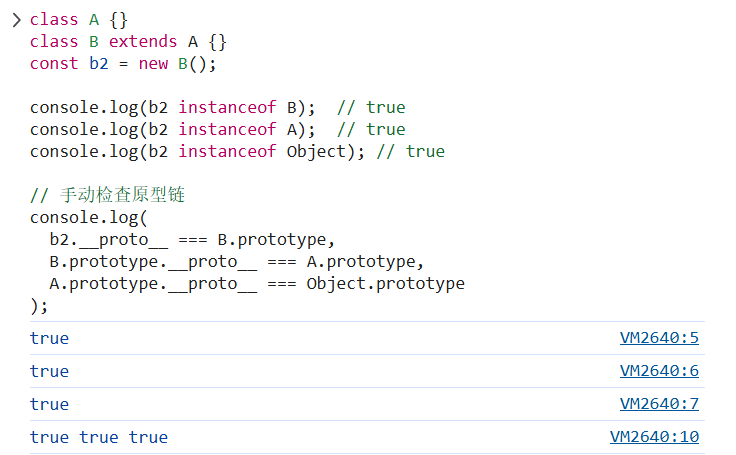Viewport: 736px width, 455px height.
Task: Select output 'true' beside VM2640:5
Action: coord(49,339)
